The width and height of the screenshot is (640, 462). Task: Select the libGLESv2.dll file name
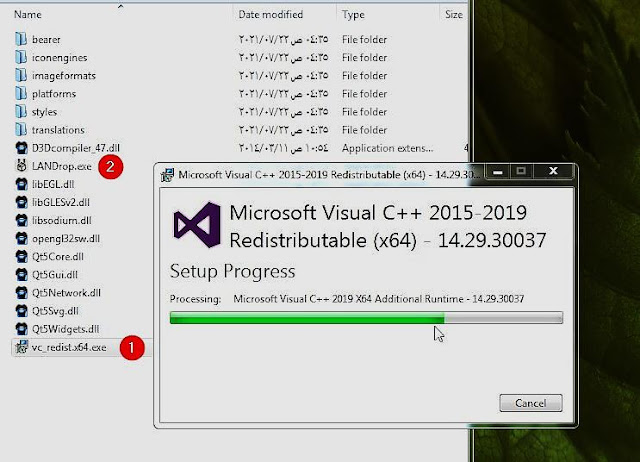pos(61,202)
